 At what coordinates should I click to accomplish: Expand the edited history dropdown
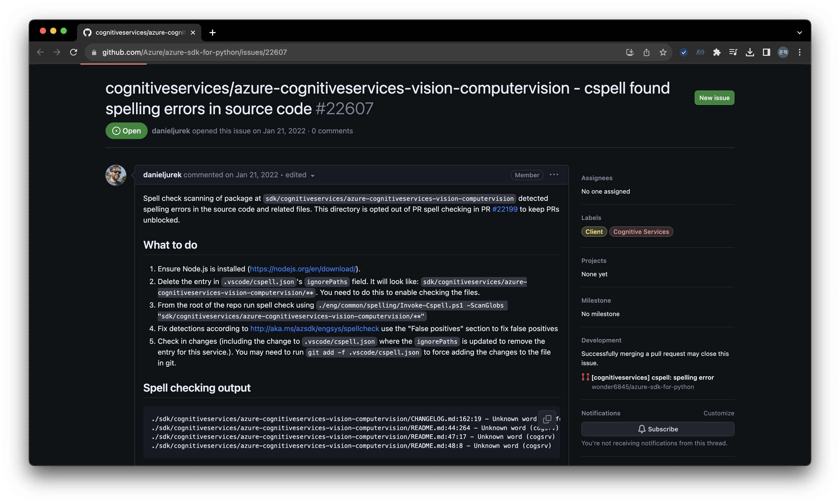(x=300, y=175)
